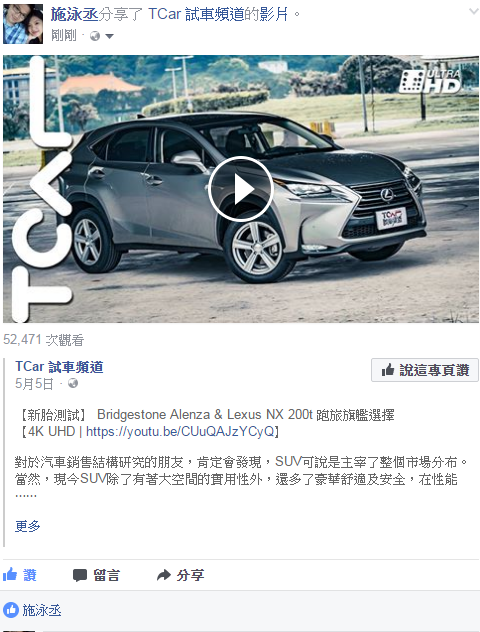Screen dimensions: 480x632
Task: Open the audience selector dropdown arrow by the globe
Action: tap(109, 36)
